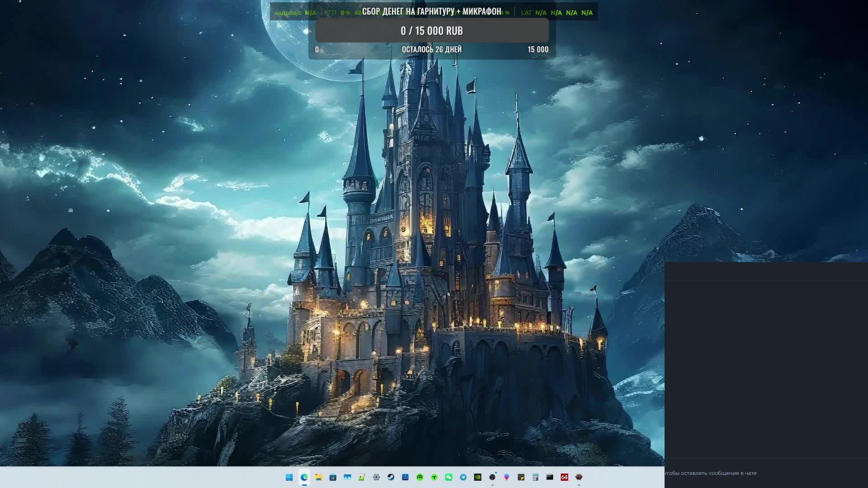Open WeChat green chat icon

[449, 477]
